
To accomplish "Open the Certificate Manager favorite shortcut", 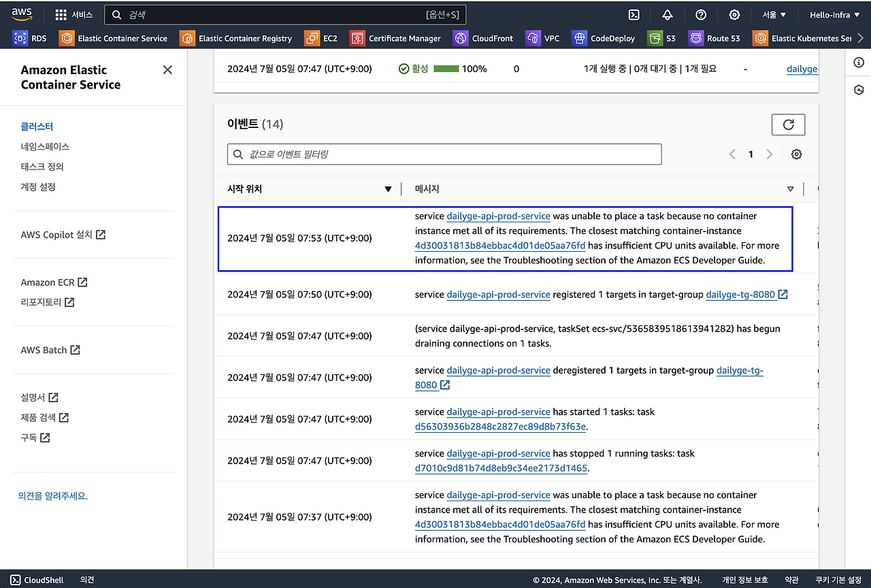I will tap(395, 38).
